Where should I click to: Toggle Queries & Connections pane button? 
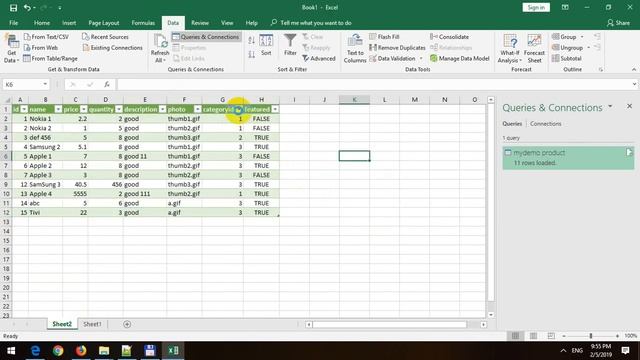click(206, 37)
